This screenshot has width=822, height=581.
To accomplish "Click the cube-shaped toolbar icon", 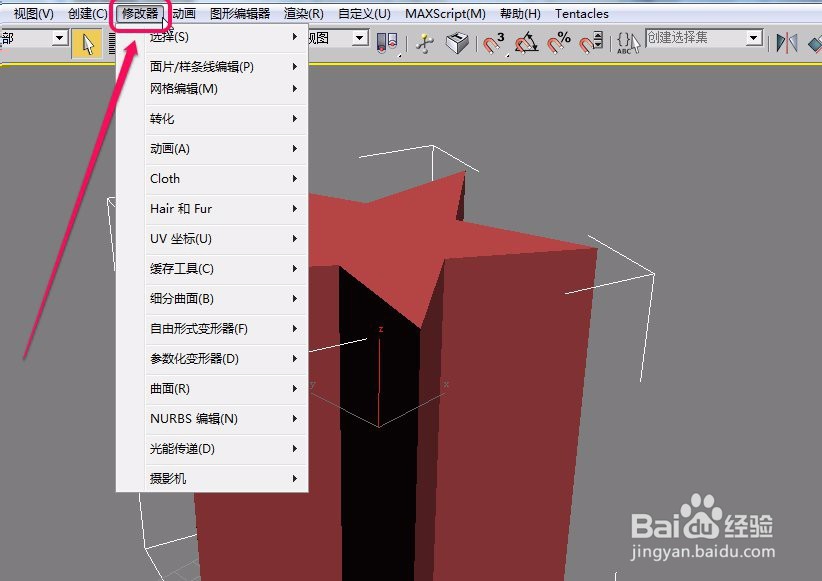I will coord(456,40).
